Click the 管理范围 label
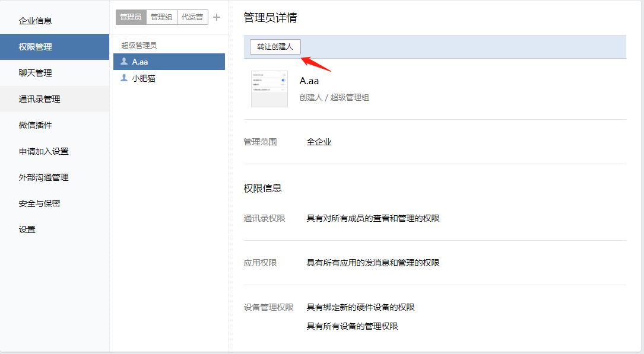Image resolution: width=644 pixels, height=354 pixels. [x=260, y=142]
